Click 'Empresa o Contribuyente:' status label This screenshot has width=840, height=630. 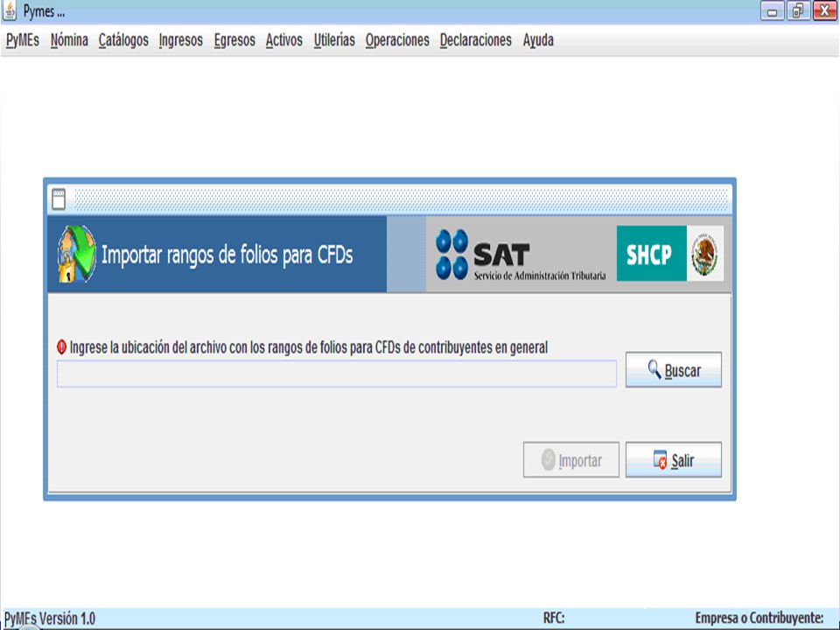[759, 618]
